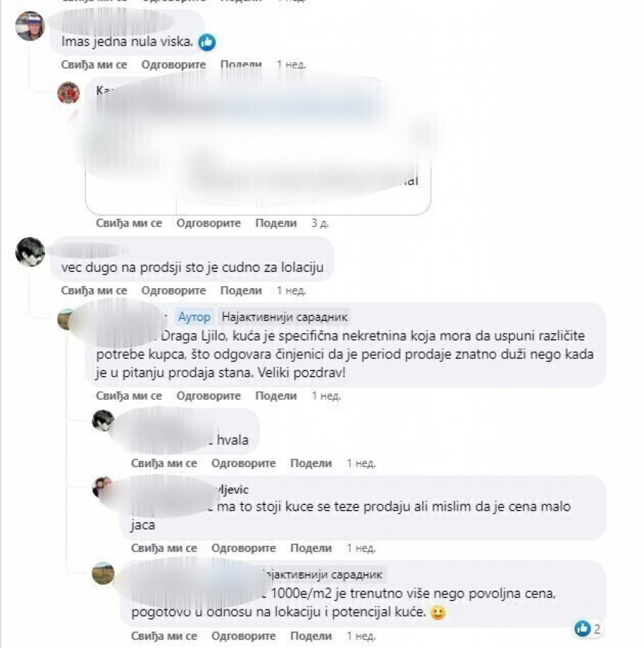Click "Свиђа ми се" under the blurred reply box
The width and height of the screenshot is (644, 648).
[x=129, y=223]
